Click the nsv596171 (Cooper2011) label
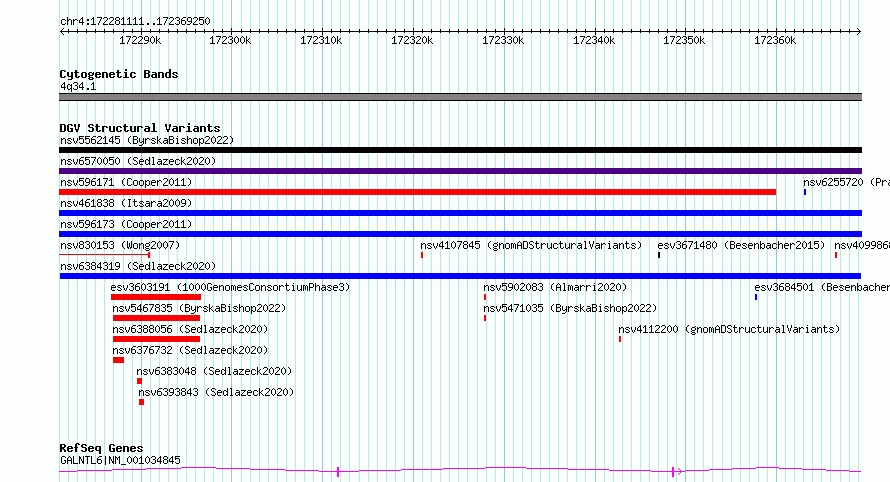 126,182
